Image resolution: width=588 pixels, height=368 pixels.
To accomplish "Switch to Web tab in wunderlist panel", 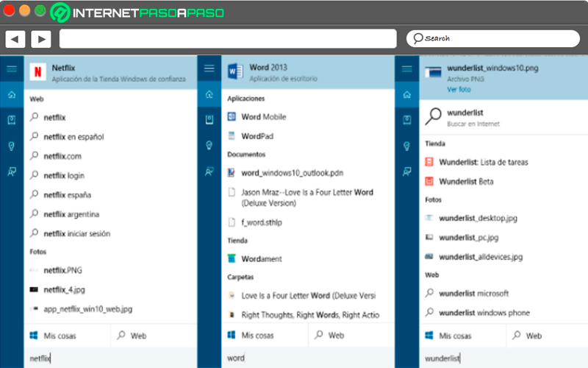I will 547,336.
